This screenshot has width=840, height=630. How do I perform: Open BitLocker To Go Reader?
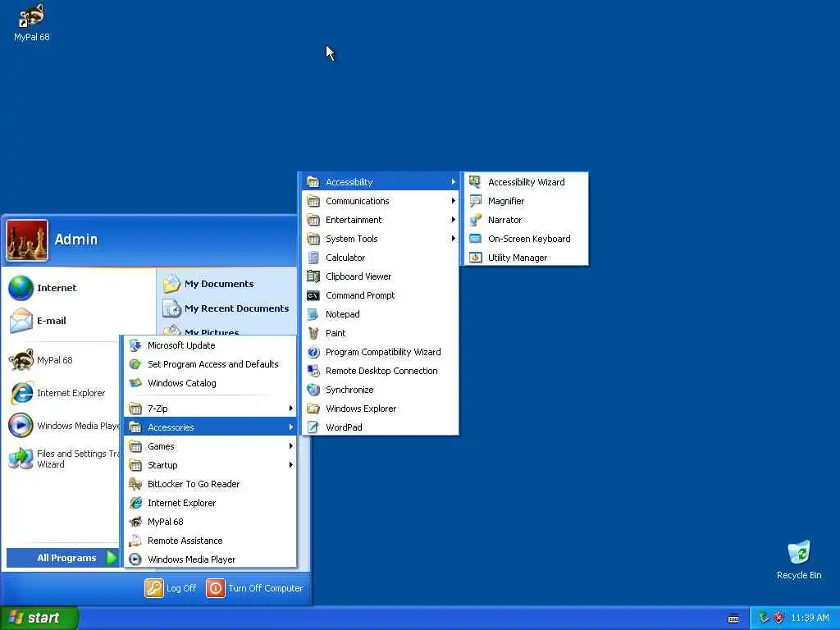click(x=210, y=484)
